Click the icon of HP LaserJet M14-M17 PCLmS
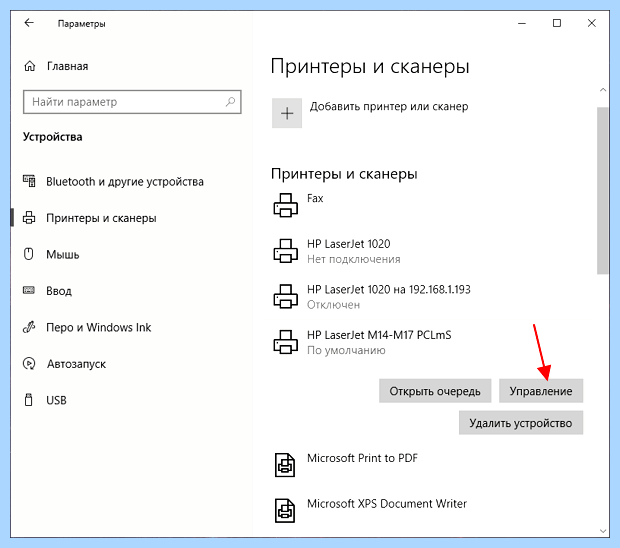 coord(285,342)
